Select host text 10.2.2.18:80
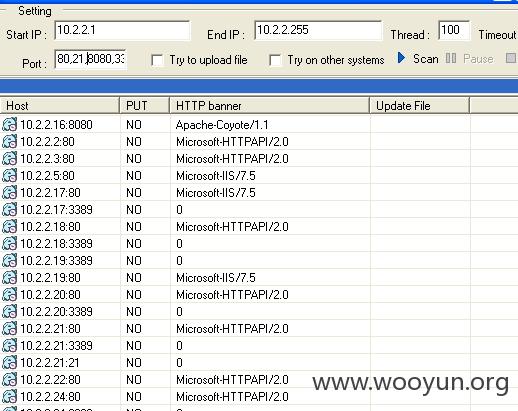The width and height of the screenshot is (518, 411). (50, 227)
